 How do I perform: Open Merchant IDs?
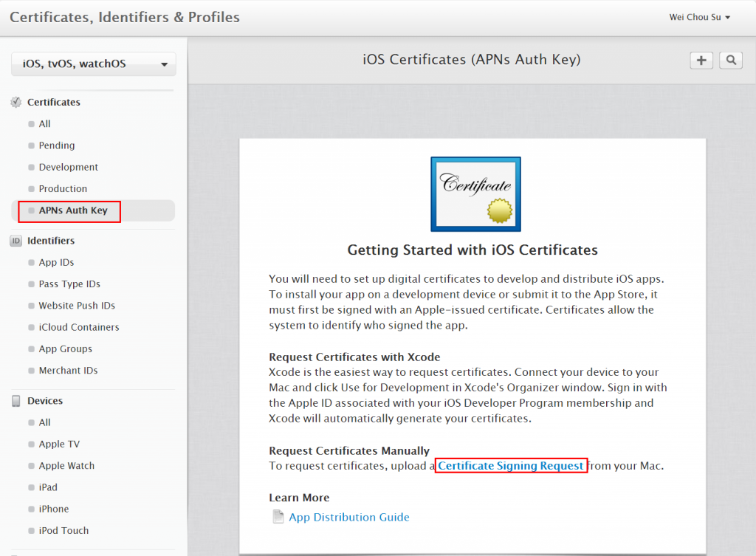coord(68,371)
